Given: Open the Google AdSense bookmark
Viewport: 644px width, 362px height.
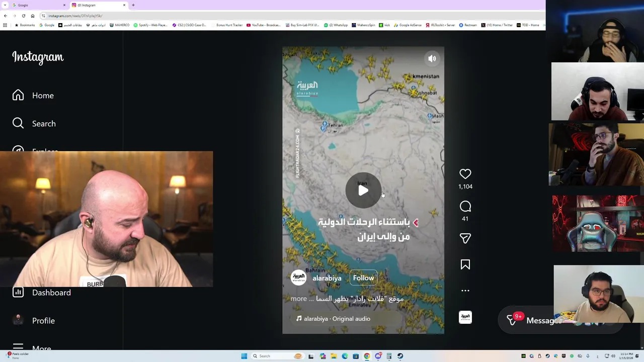Looking at the screenshot, I should (x=408, y=25).
